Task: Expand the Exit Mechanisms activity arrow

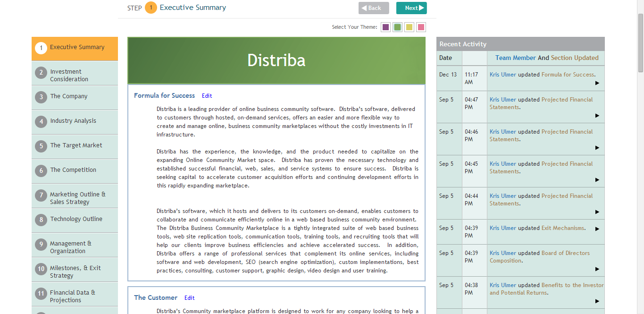Action: tap(597, 229)
